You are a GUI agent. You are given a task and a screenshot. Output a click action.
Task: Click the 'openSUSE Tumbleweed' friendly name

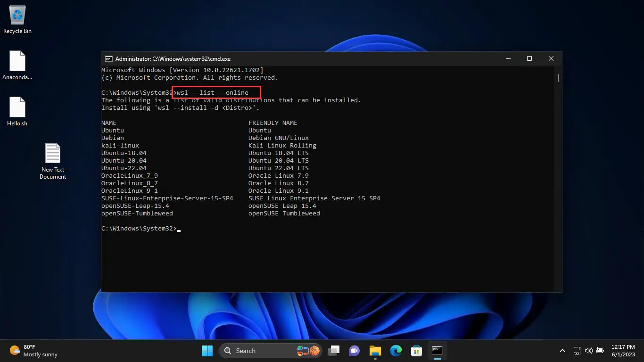tap(284, 214)
